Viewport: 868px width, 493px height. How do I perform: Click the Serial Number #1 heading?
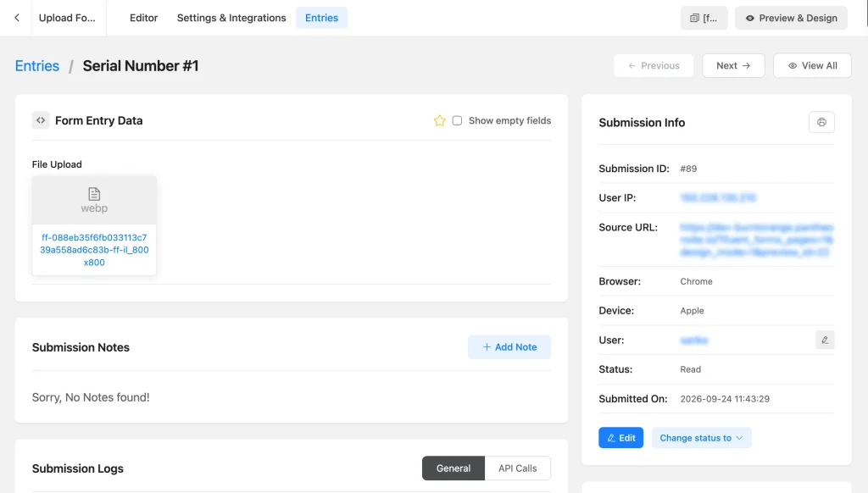141,66
